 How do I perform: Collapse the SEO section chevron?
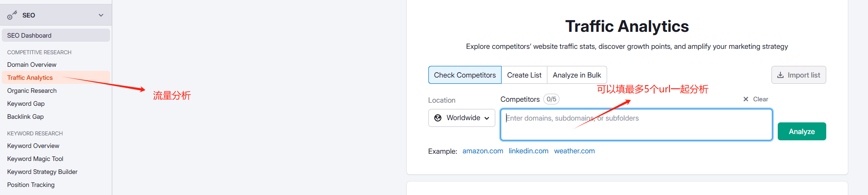(x=101, y=15)
